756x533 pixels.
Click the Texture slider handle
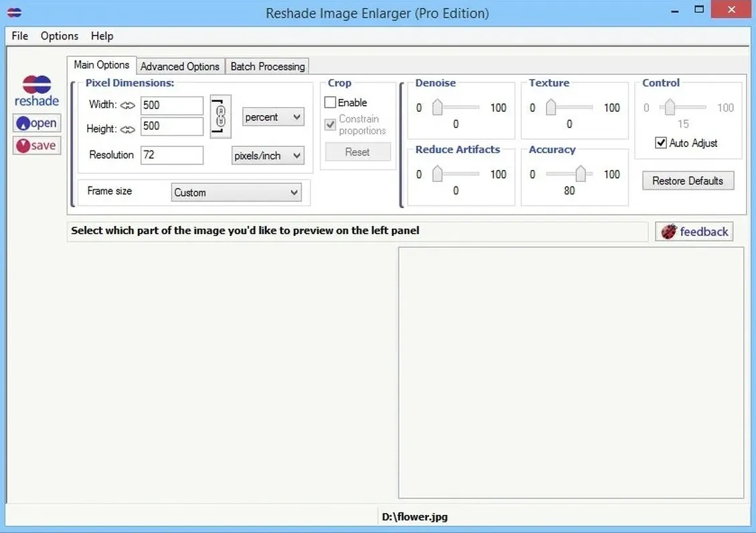(551, 107)
